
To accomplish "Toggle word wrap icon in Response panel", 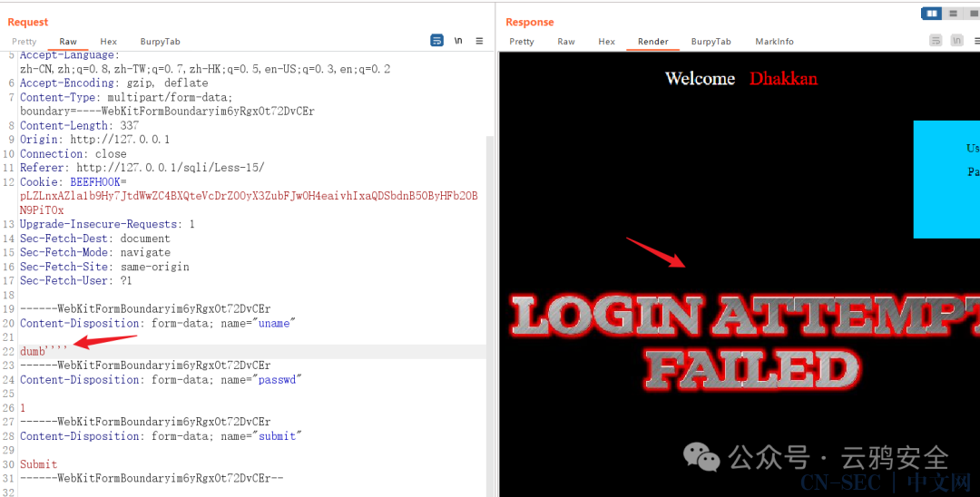I will [x=936, y=41].
